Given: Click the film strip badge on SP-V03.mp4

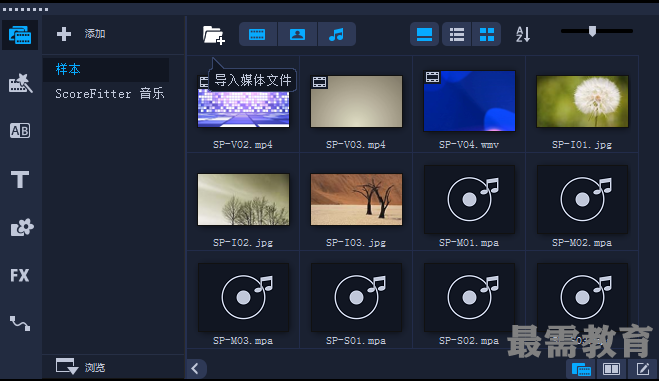Looking at the screenshot, I should [x=319, y=82].
